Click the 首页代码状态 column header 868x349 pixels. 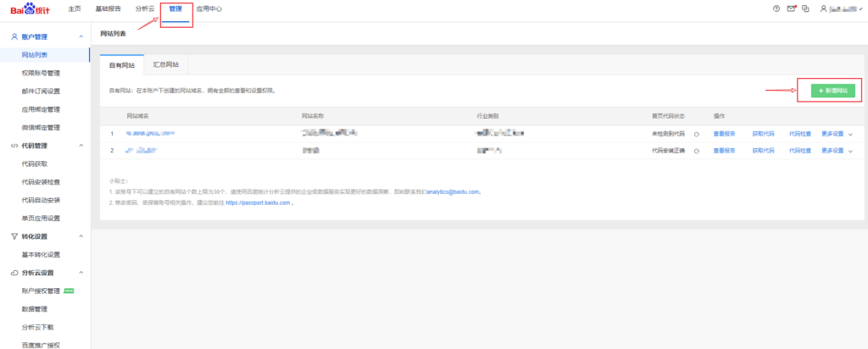coord(669,116)
